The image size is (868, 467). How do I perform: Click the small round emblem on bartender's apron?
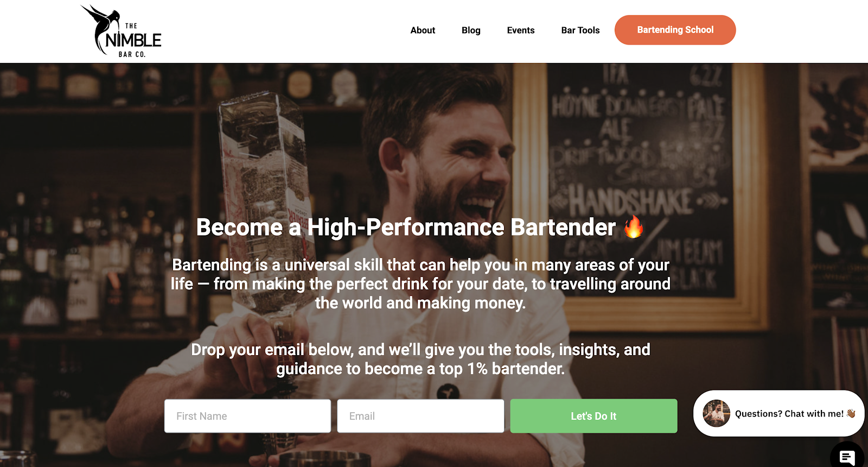pos(448,392)
